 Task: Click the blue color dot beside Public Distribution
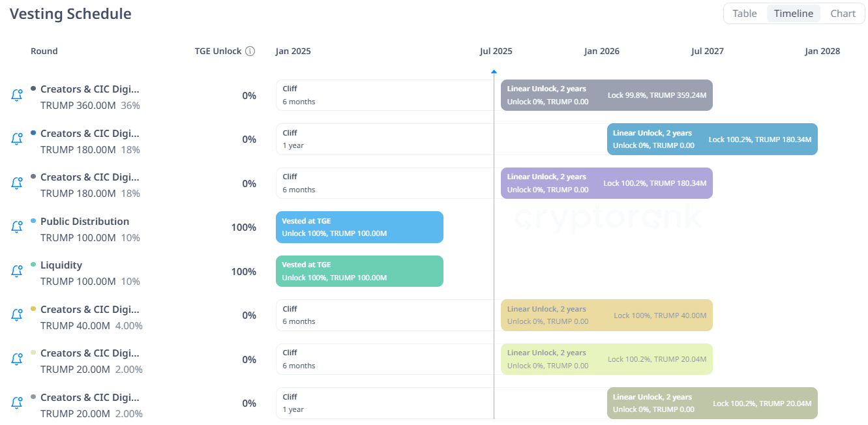[x=33, y=220]
